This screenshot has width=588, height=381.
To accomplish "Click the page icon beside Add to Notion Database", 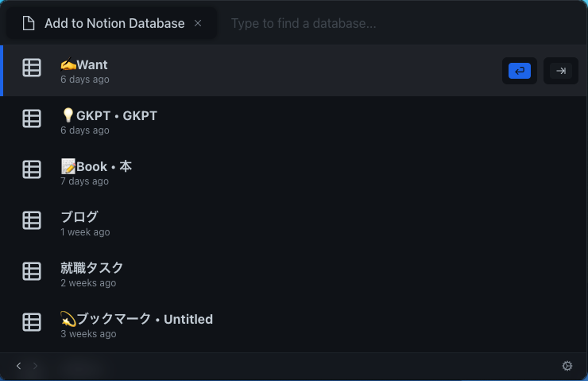I will pyautogui.click(x=29, y=23).
